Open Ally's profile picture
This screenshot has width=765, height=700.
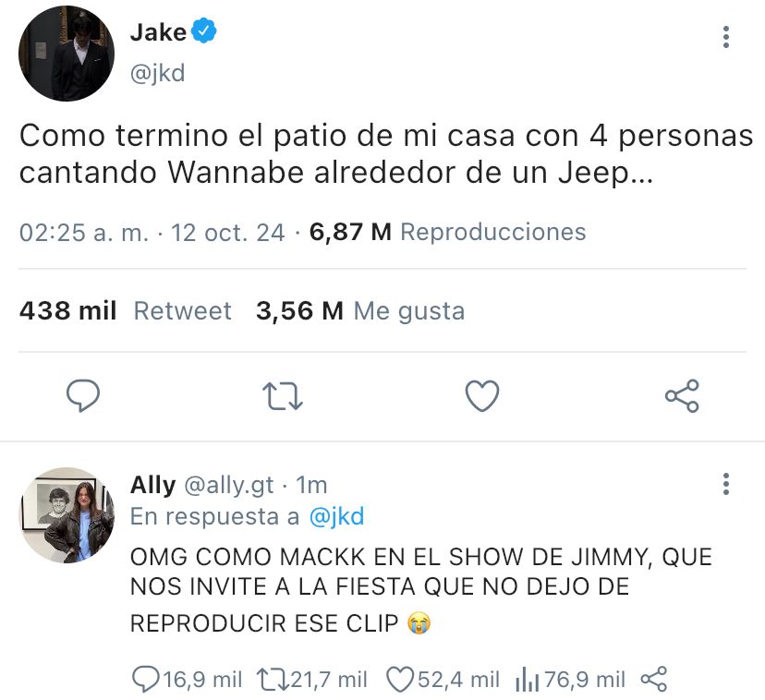point(67,515)
